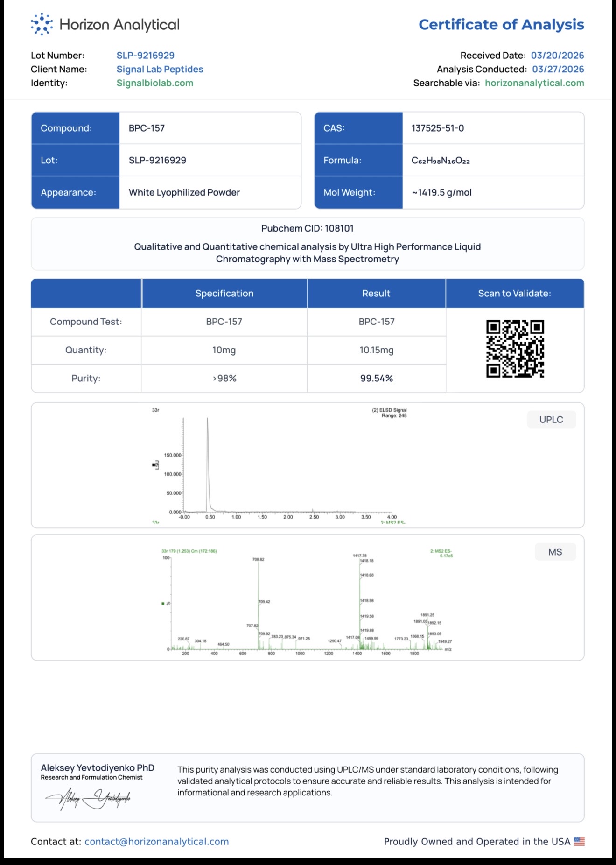Open the UPLC chromatogram plot
Screen dimensions: 616x865
point(280,465)
